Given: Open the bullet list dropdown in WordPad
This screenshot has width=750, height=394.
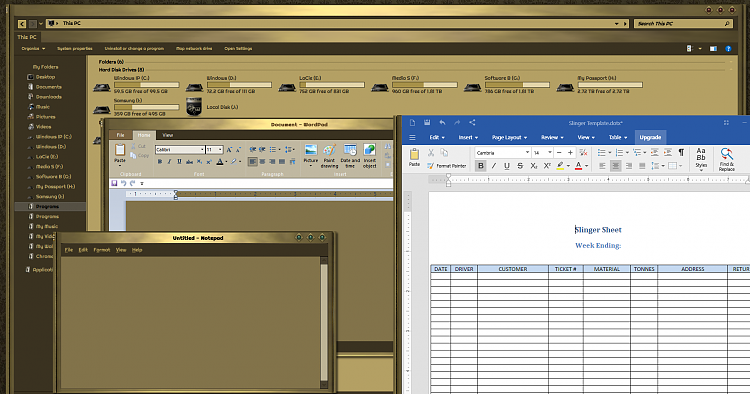Looking at the screenshot, I should point(279,150).
